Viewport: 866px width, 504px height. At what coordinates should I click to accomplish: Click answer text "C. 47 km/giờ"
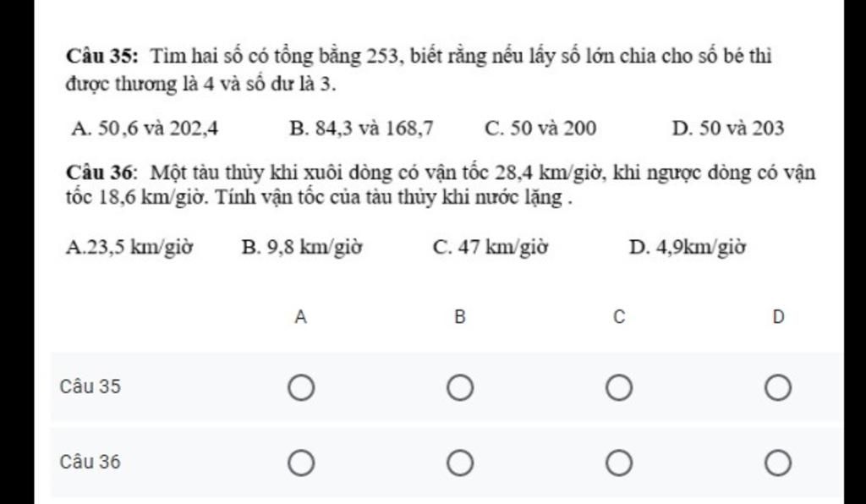click(x=491, y=248)
